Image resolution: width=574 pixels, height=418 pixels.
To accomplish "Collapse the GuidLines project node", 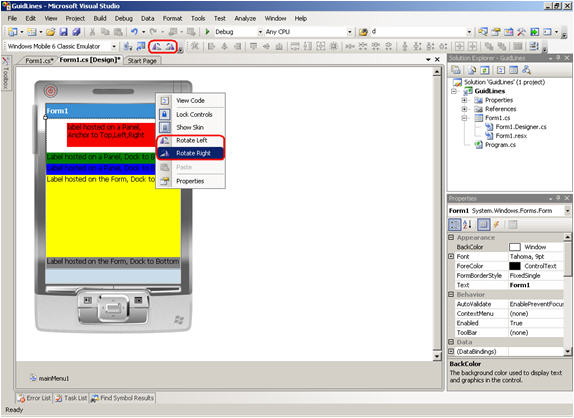I will (454, 91).
